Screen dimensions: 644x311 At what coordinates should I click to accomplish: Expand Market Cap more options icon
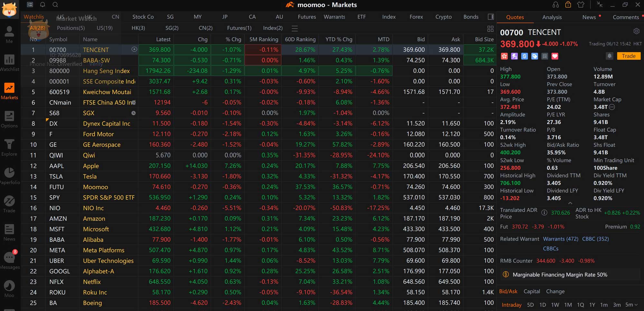click(x=612, y=107)
